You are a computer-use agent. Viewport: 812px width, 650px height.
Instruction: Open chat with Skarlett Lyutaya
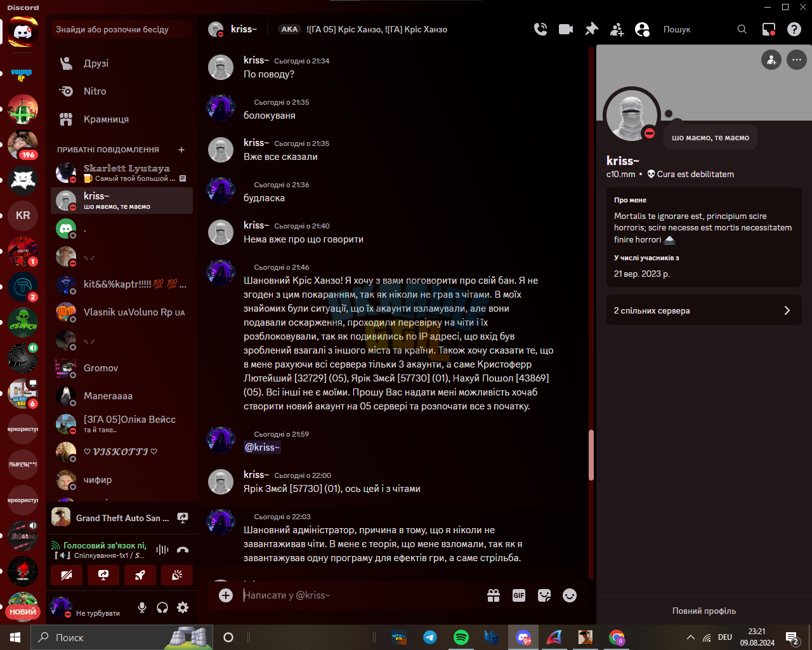122,173
